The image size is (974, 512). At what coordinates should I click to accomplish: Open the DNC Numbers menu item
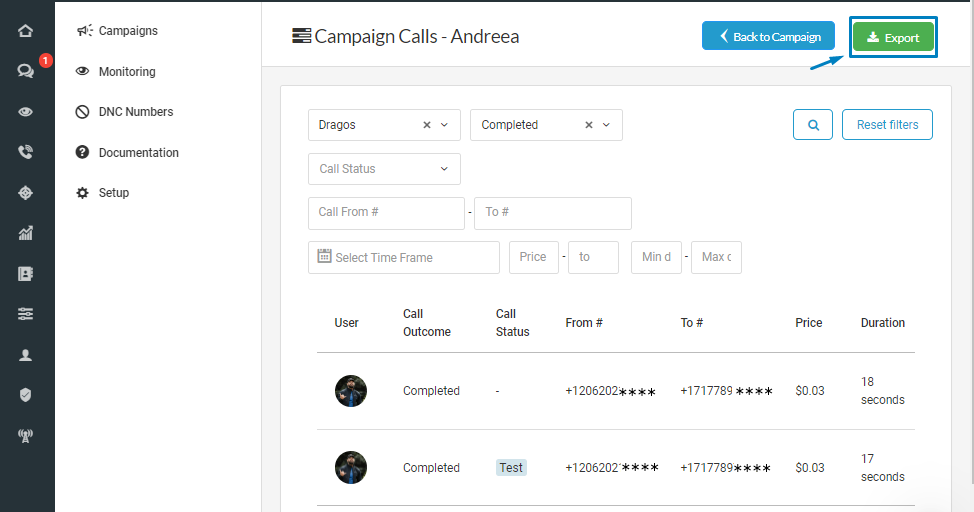pyautogui.click(x=135, y=112)
